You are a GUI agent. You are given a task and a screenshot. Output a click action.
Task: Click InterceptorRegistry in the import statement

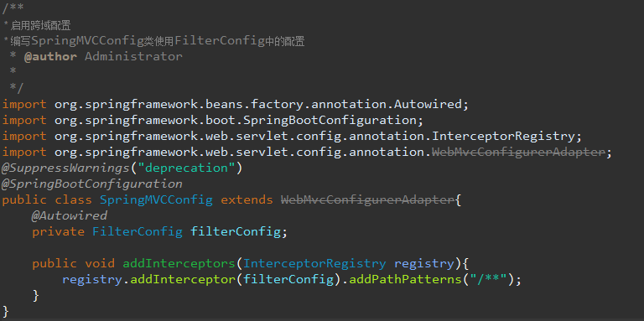(503, 137)
